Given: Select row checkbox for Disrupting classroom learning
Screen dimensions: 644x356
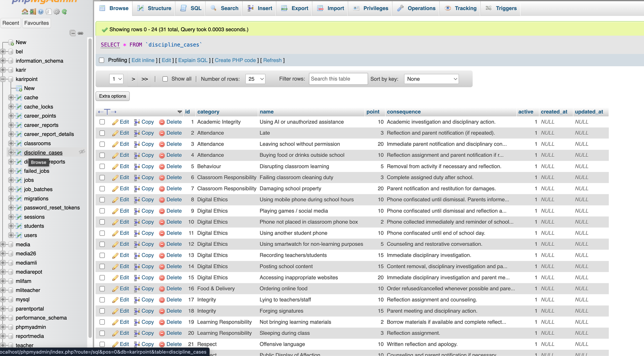Looking at the screenshot, I should tap(102, 166).
